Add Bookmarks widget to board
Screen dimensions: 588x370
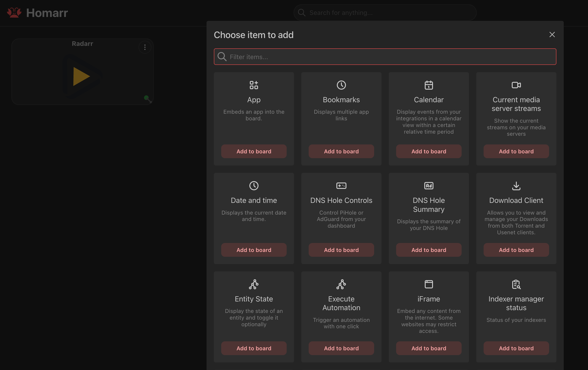[x=341, y=151]
